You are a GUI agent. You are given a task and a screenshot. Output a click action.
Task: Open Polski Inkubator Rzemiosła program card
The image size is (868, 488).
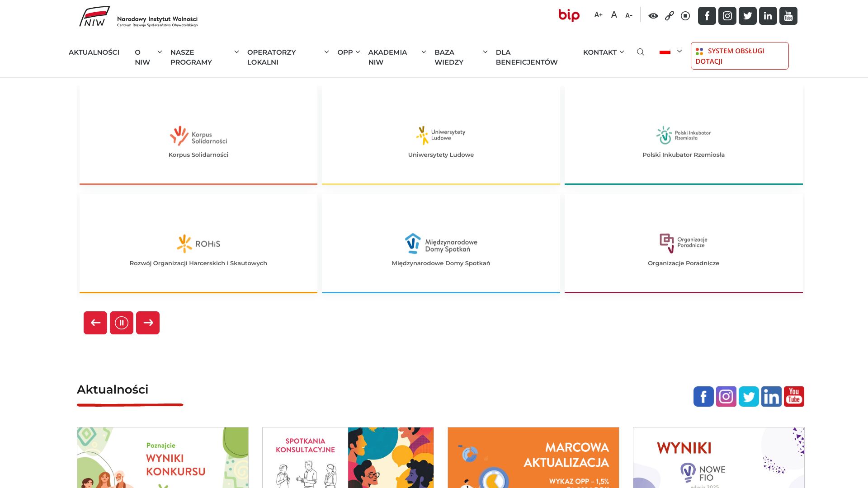pos(684,135)
